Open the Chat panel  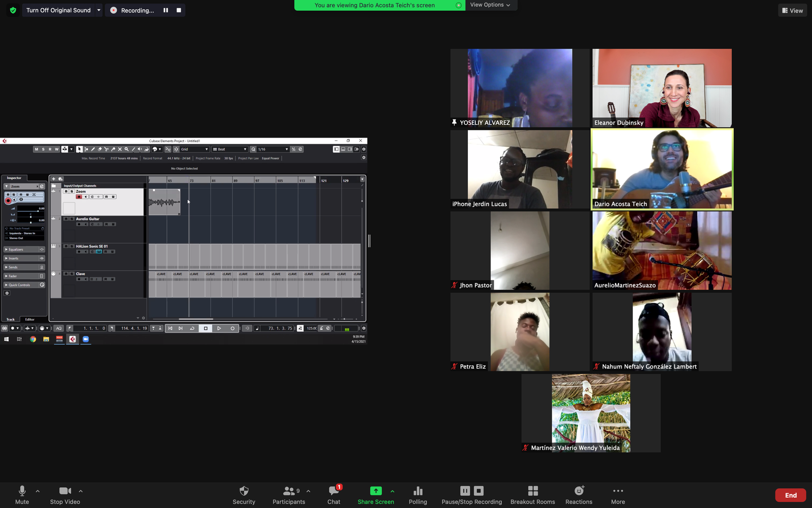tap(334, 491)
